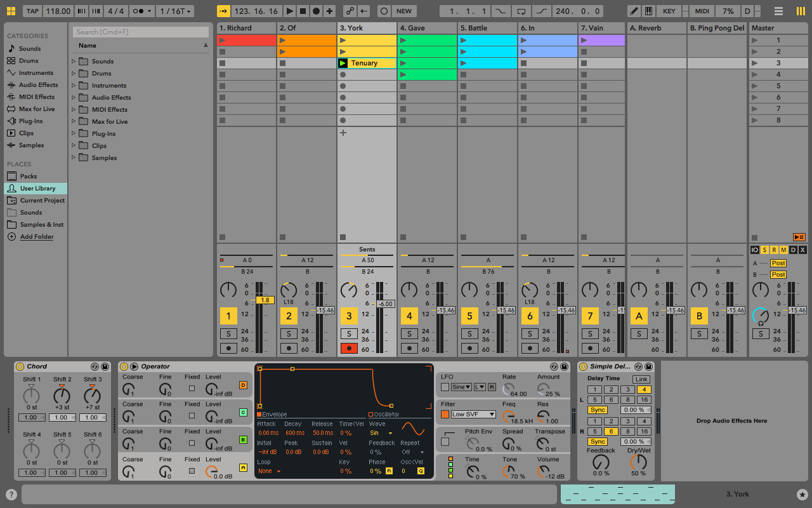Select User Library in Places

(x=37, y=189)
